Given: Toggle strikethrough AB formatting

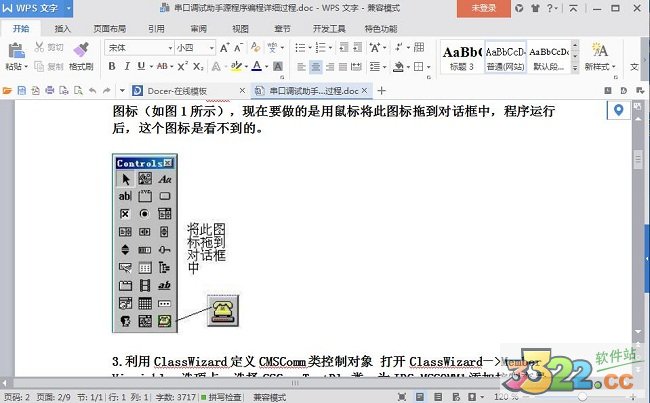Looking at the screenshot, I should tap(162, 66).
